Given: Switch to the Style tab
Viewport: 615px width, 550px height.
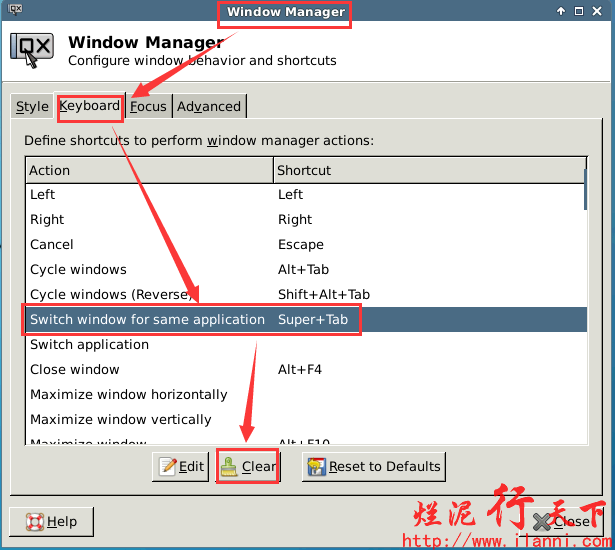Looking at the screenshot, I should 32,106.
